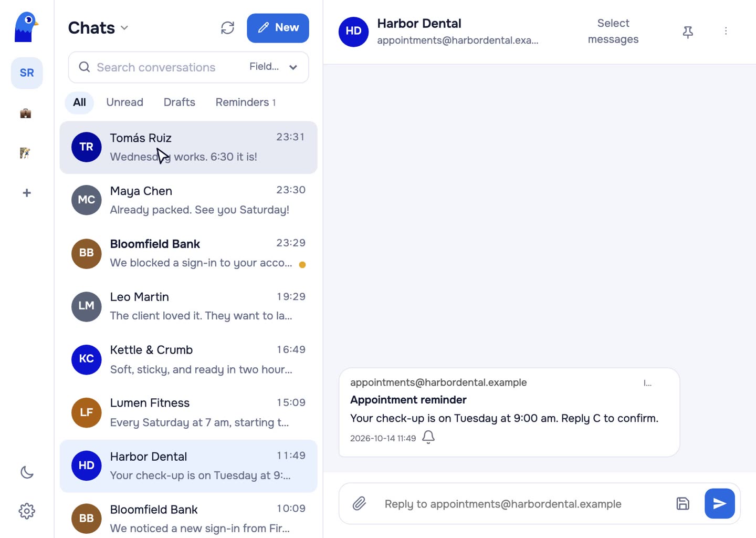The width and height of the screenshot is (756, 538).
Task: Click the search magnifier icon
Action: pos(84,67)
